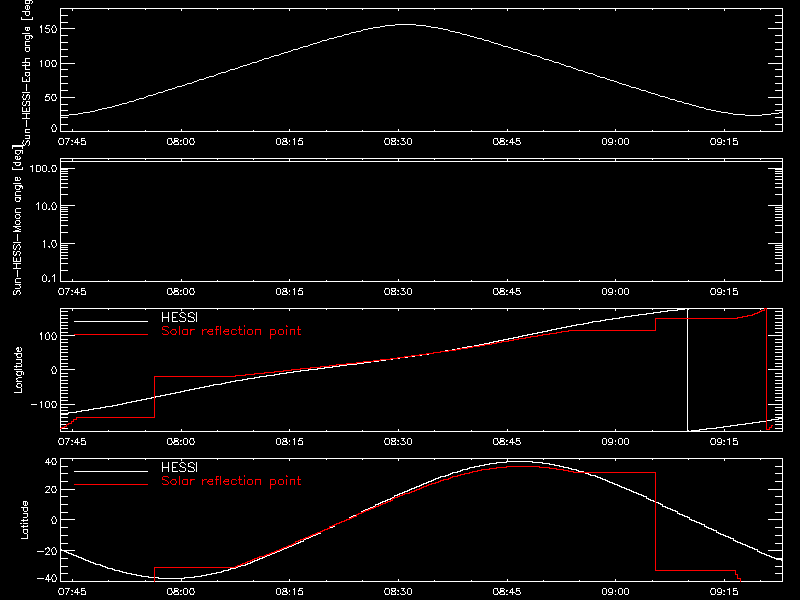Click red legend line in Longitude plot
This screenshot has height=600, width=800.
click(111, 335)
